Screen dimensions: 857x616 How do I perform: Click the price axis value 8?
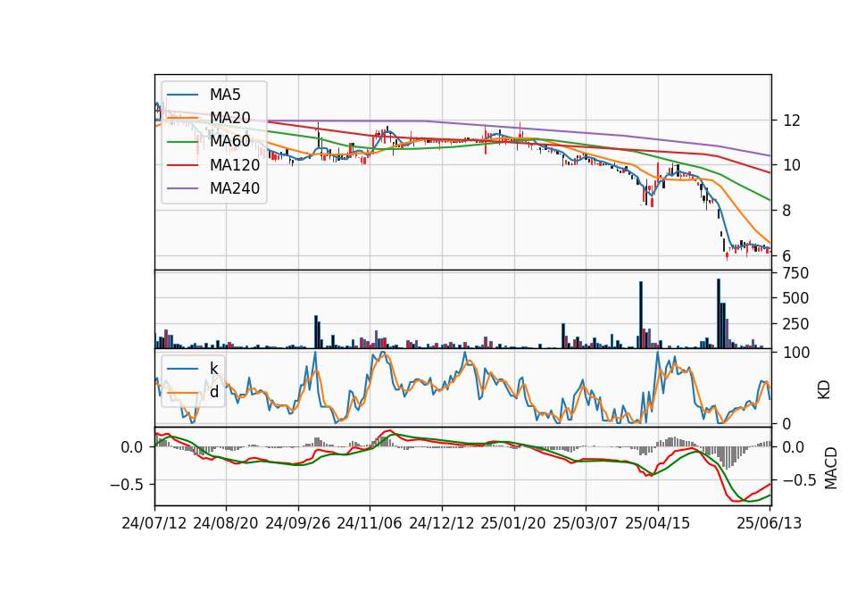tap(787, 211)
